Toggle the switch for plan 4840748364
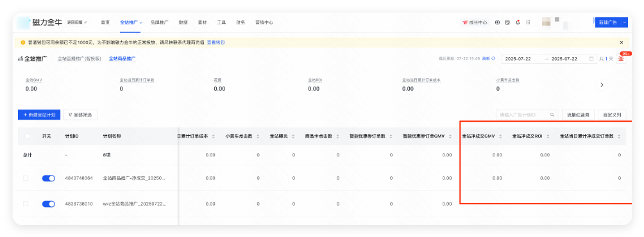Screen dimensions: 644x237 (49, 178)
